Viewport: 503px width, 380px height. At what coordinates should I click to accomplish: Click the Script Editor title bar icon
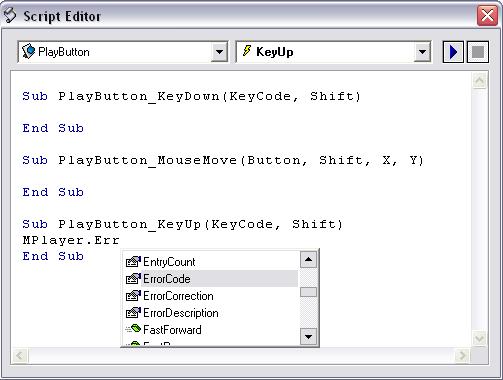pos(10,15)
